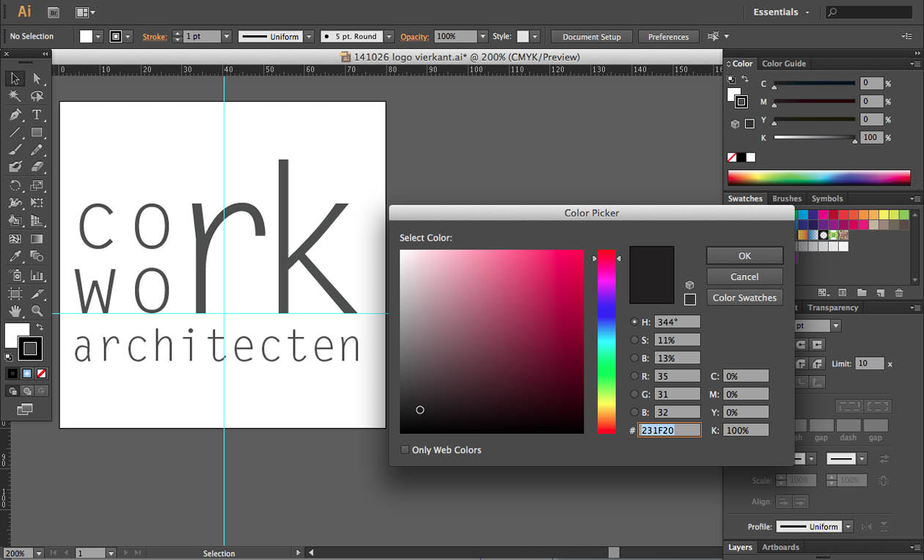
Task: Open the stroke weight dropdown
Action: pyautogui.click(x=226, y=37)
